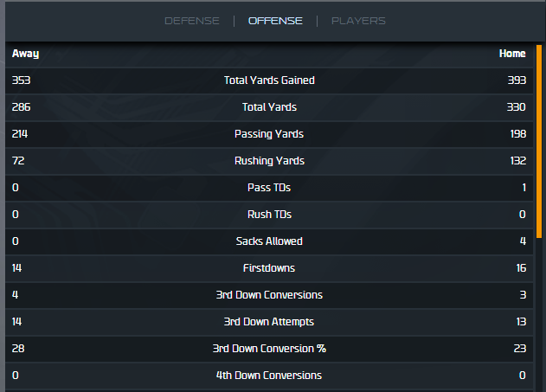The width and height of the screenshot is (546, 392).
Task: Select the 3rd Down Conversions label
Action: (269, 295)
